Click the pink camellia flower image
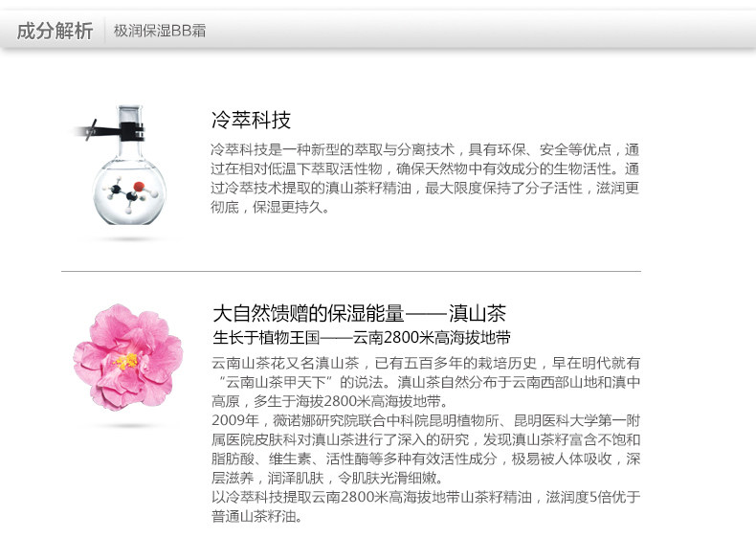Viewport: 756px width, 560px height. tap(128, 357)
